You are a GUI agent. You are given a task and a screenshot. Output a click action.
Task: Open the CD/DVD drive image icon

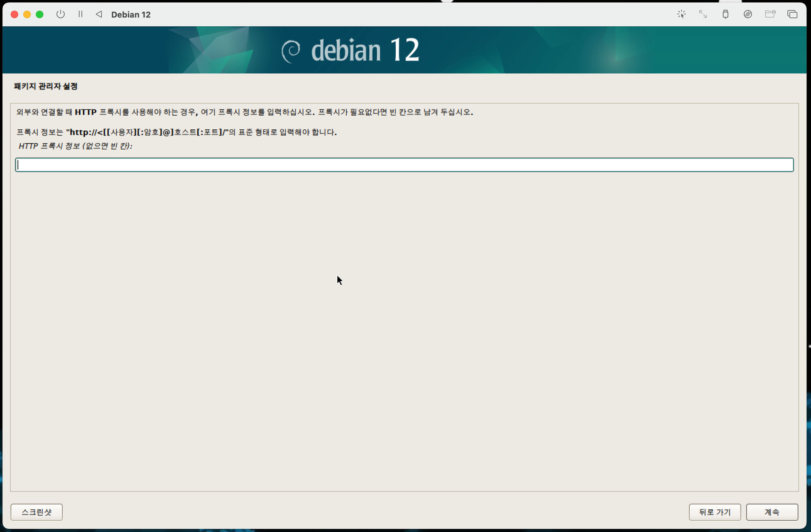(748, 14)
